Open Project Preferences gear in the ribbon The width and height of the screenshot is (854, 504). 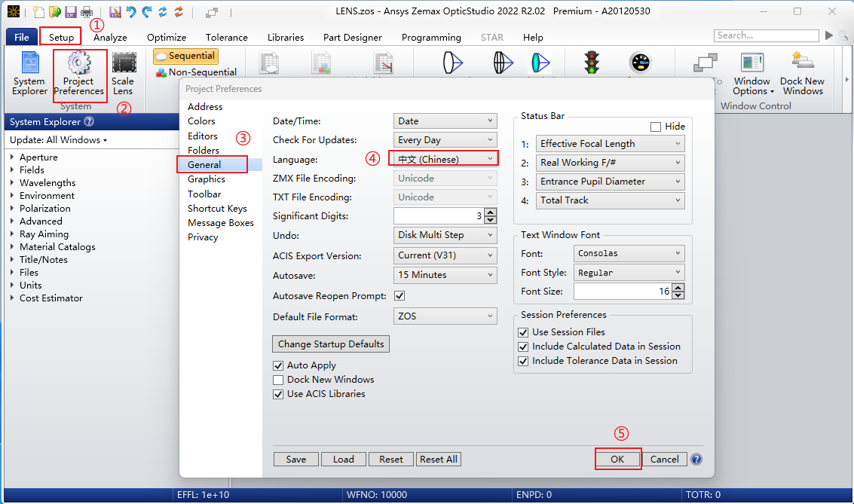click(x=79, y=74)
